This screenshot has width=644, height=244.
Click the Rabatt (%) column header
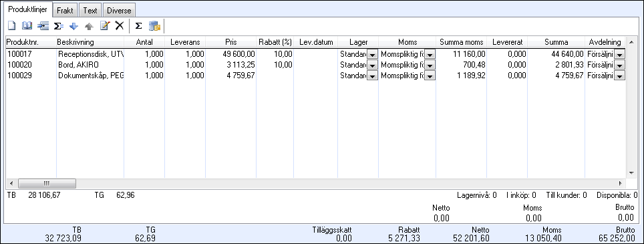click(275, 42)
